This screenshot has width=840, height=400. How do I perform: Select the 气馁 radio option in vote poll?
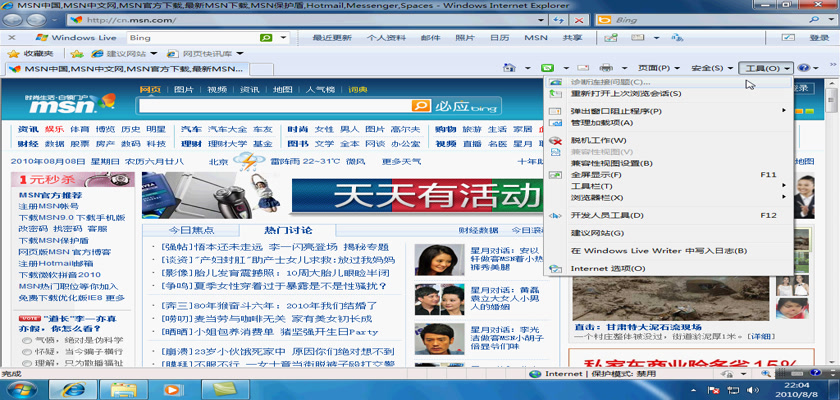pos(27,340)
